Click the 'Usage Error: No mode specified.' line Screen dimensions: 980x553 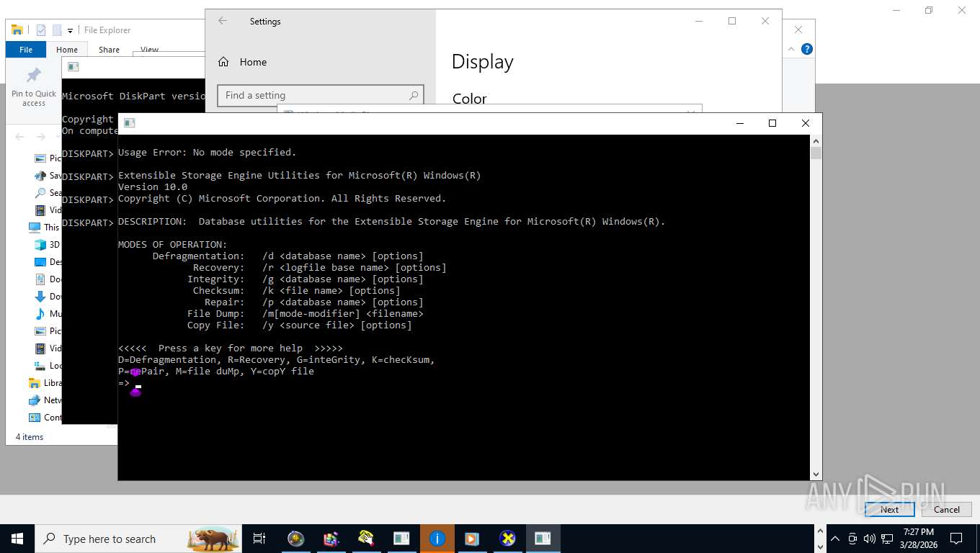pos(208,152)
